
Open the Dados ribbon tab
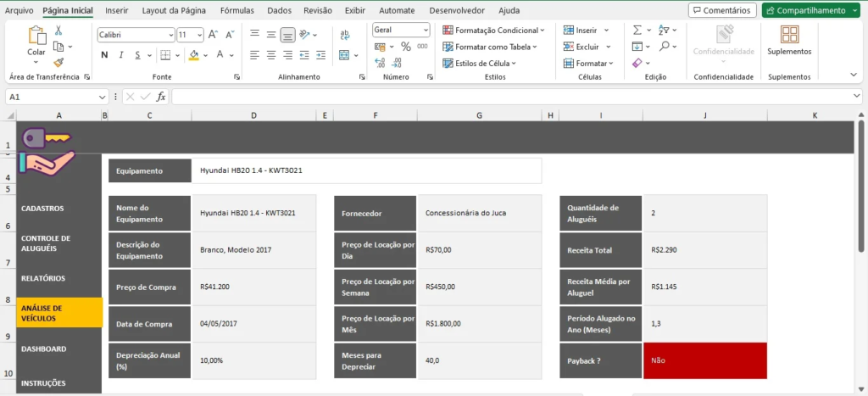pos(279,11)
